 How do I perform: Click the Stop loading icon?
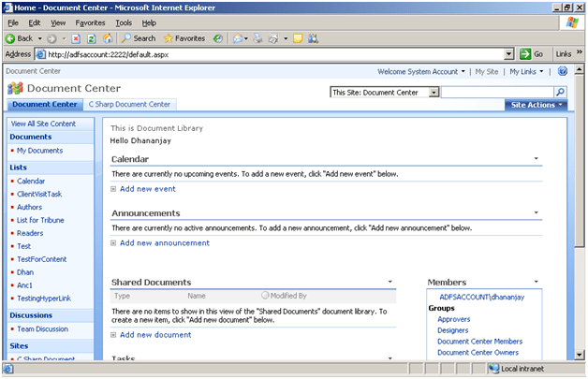[76, 38]
